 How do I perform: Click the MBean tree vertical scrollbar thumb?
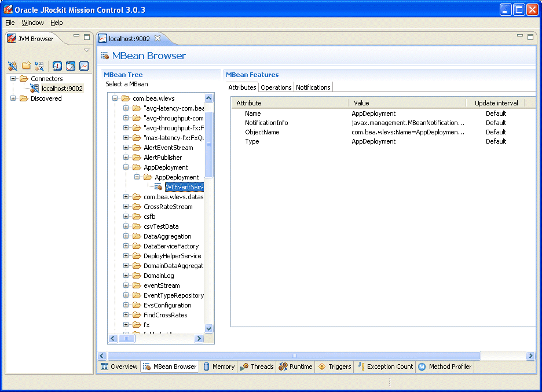[x=209, y=145]
